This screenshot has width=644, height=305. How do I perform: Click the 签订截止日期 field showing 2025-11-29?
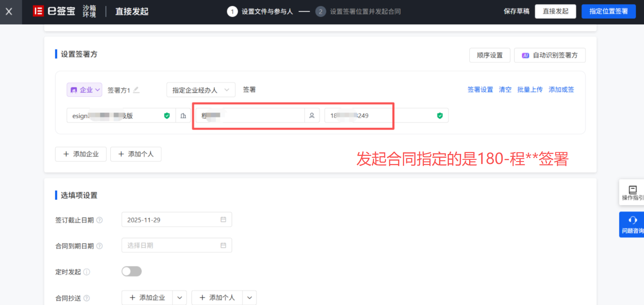click(177, 220)
